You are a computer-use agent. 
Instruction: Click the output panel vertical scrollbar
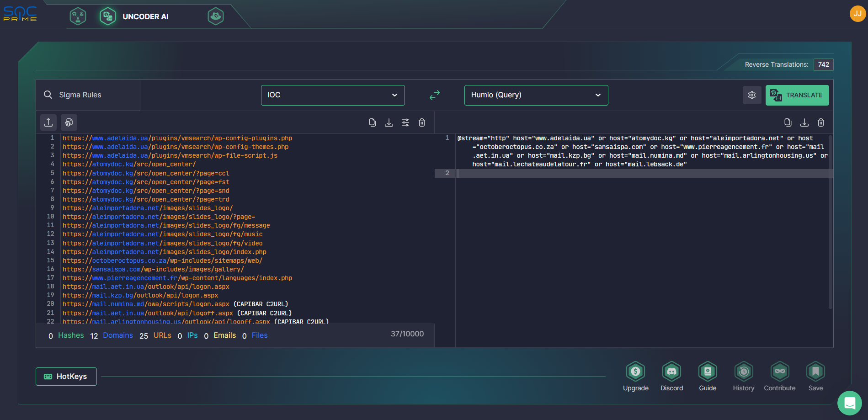pyautogui.click(x=830, y=222)
